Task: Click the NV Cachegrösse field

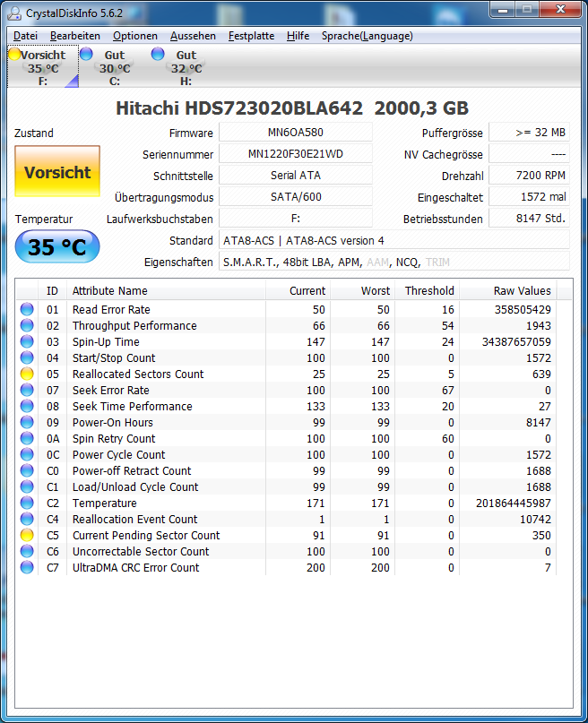Action: [530, 154]
